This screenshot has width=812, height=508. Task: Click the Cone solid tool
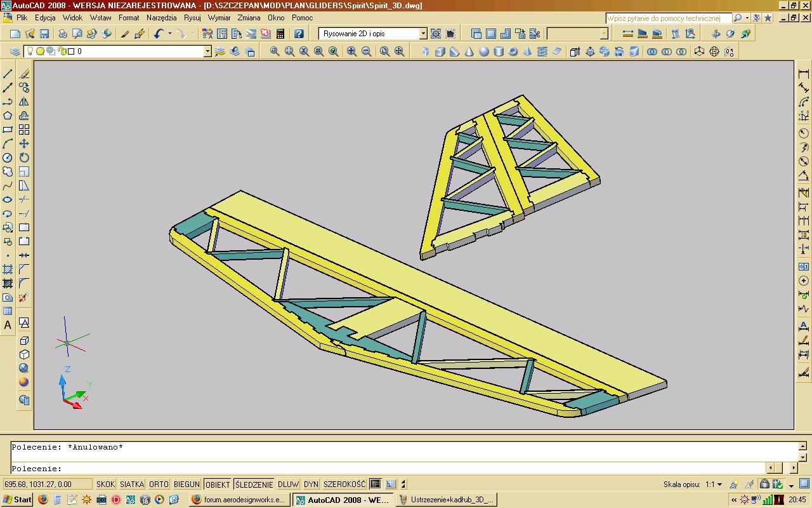tap(469, 51)
